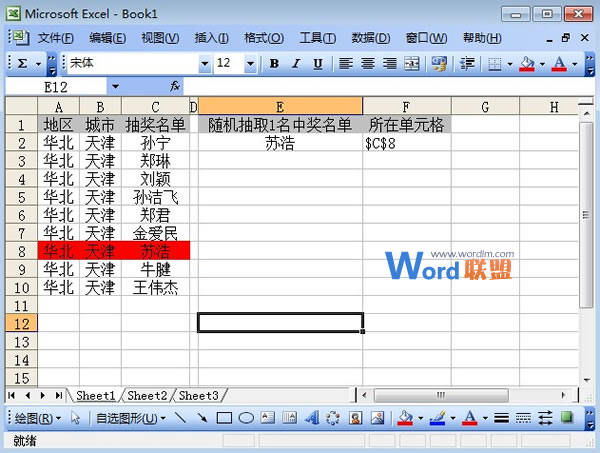Go to first sheet tab arrow

[x=11, y=395]
